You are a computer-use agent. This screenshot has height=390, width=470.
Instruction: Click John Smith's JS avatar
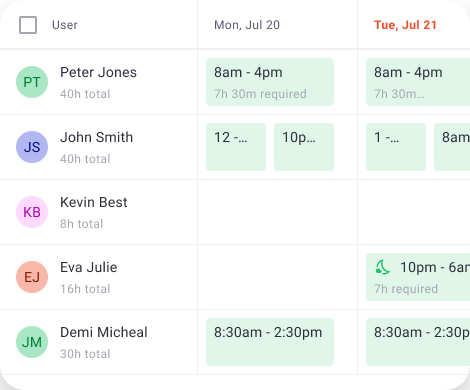click(x=32, y=147)
